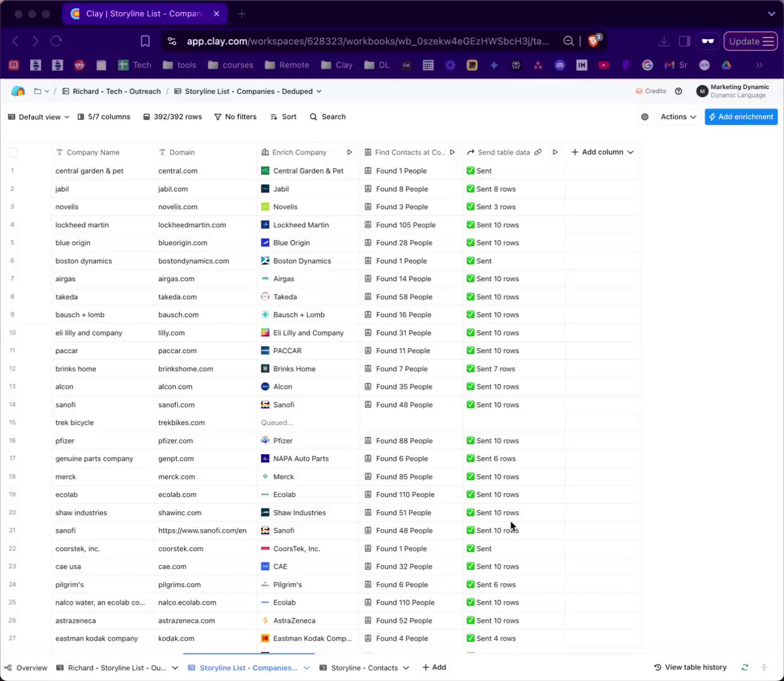Click the collapse arrows icon at bottom right
This screenshot has height=681, width=784.
tap(764, 667)
